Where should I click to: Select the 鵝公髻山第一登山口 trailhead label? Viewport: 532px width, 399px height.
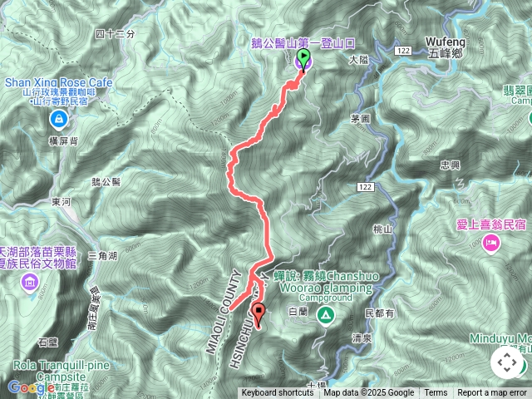tap(303, 43)
